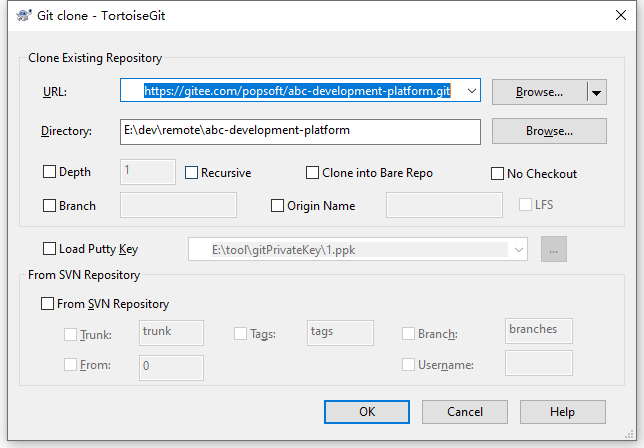Screen dimensions: 644x448
Task: Expand the URL history dropdown
Action: (x=472, y=91)
